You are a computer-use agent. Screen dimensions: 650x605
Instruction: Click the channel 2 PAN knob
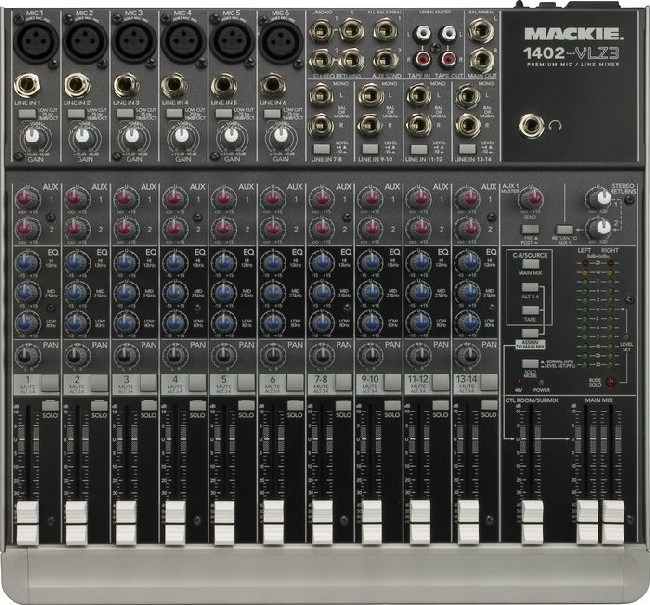click(x=77, y=355)
